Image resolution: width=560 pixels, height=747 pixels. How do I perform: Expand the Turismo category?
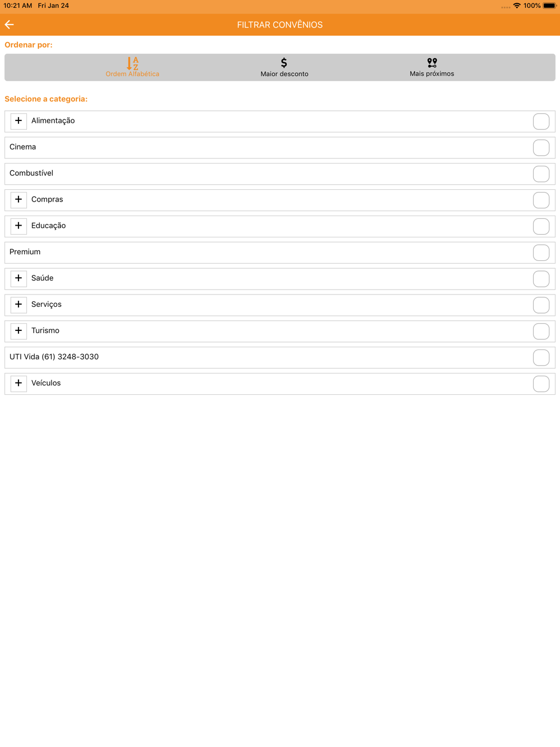click(x=18, y=331)
